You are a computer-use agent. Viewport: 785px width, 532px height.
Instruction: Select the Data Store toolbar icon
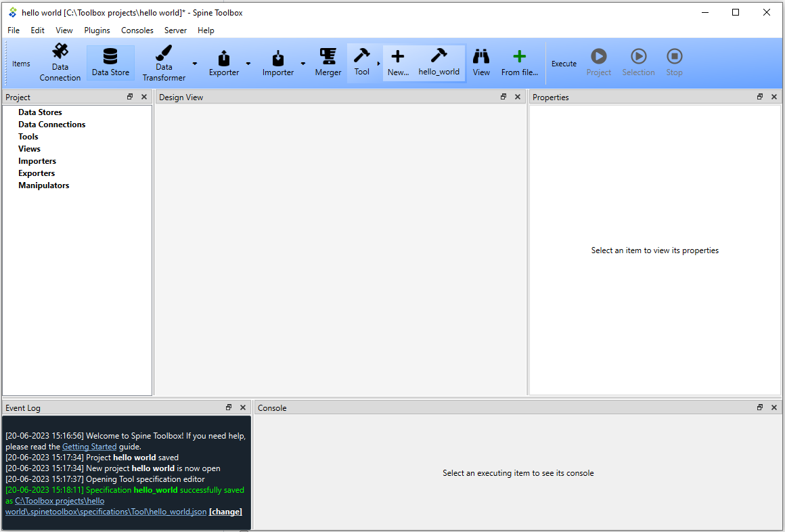click(x=110, y=63)
